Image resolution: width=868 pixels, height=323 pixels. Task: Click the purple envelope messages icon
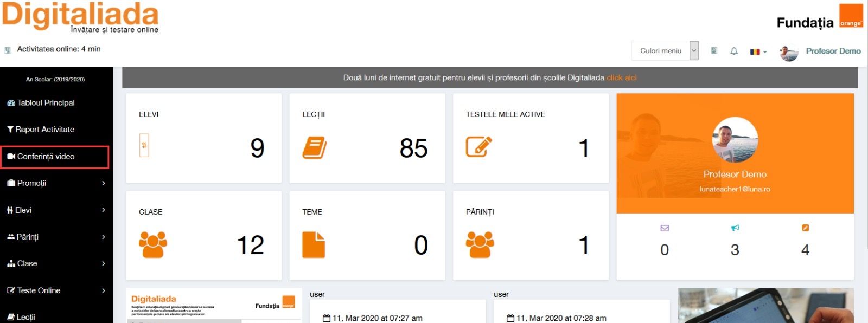click(x=665, y=228)
